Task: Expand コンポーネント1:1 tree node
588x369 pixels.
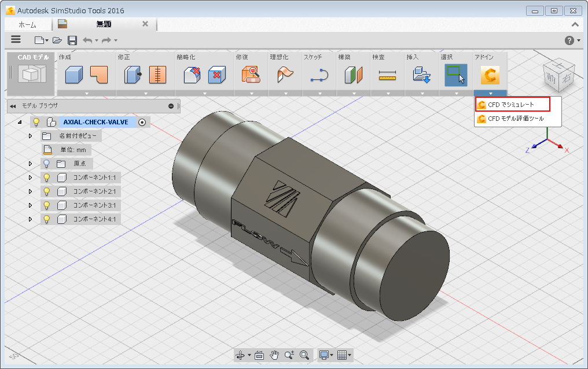Action: [x=30, y=178]
